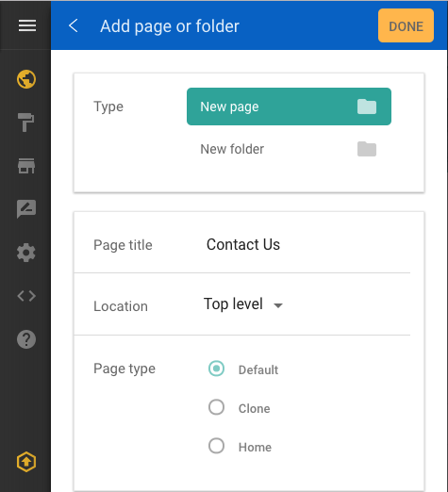The width and height of the screenshot is (448, 492).
Task: Open the code editor angle brackets icon
Action: coord(26,296)
